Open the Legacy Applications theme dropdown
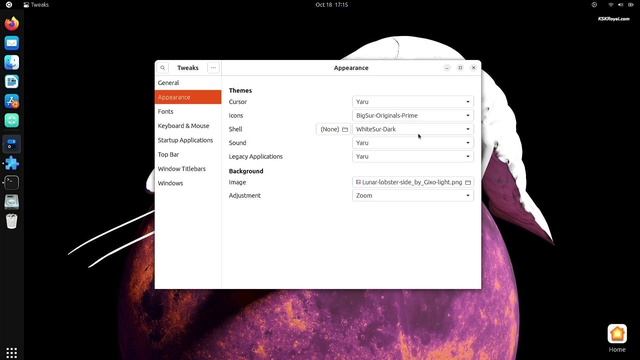The image size is (640, 360). [x=413, y=156]
